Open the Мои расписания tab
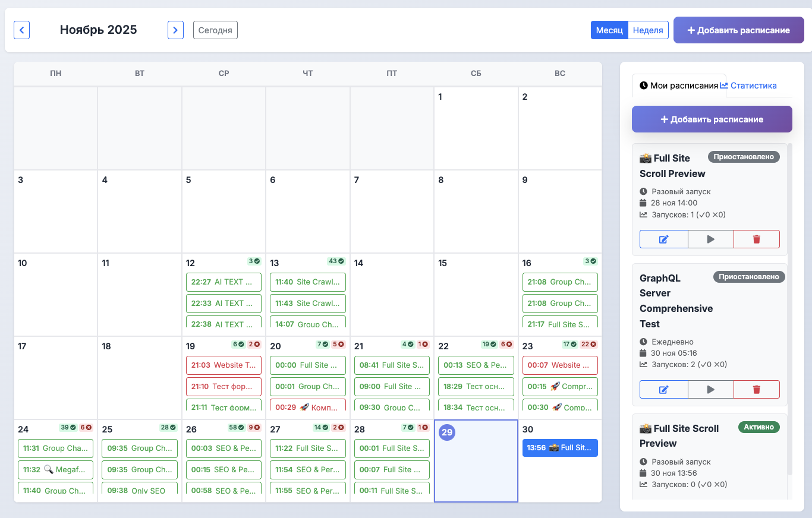Screen dimensions: 812x518 pos(678,86)
